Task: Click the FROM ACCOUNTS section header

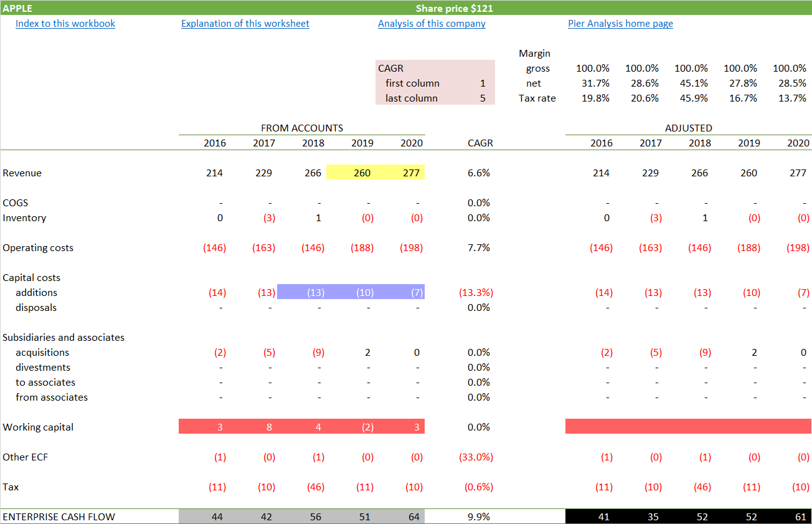Action: click(302, 128)
